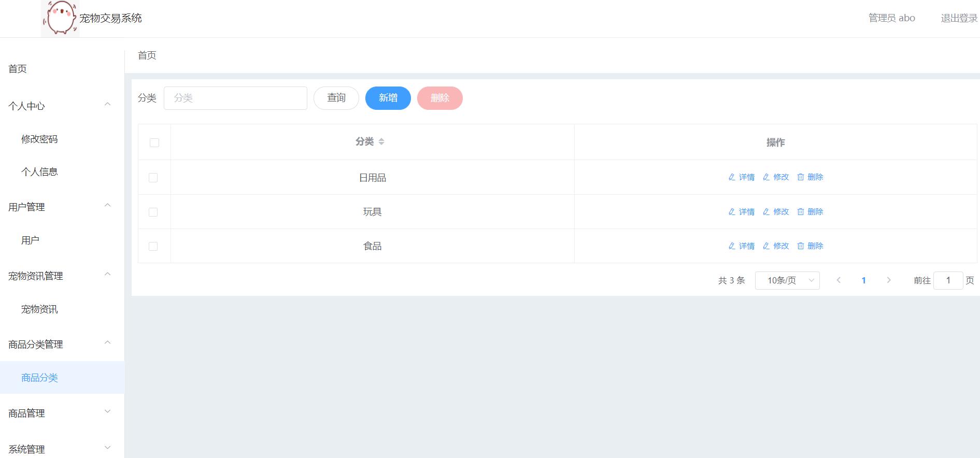Click the 食品 category cell
The width and height of the screenshot is (980, 458).
pyautogui.click(x=373, y=246)
